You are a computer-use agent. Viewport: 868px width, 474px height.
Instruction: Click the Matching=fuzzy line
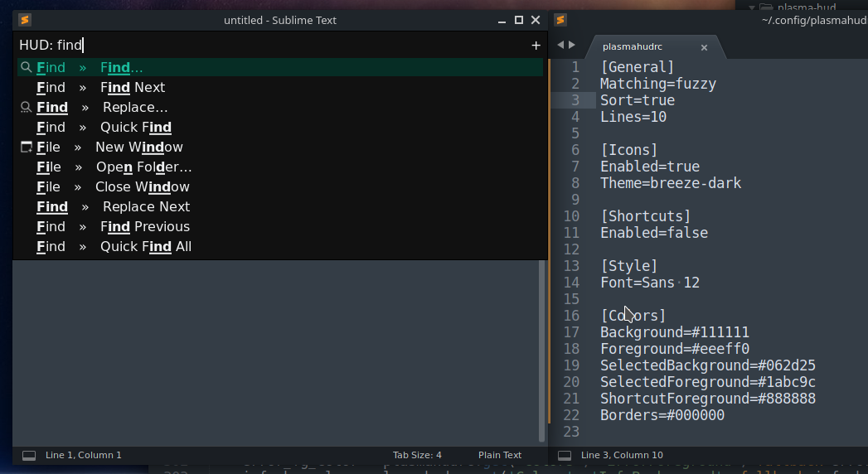[x=658, y=84]
